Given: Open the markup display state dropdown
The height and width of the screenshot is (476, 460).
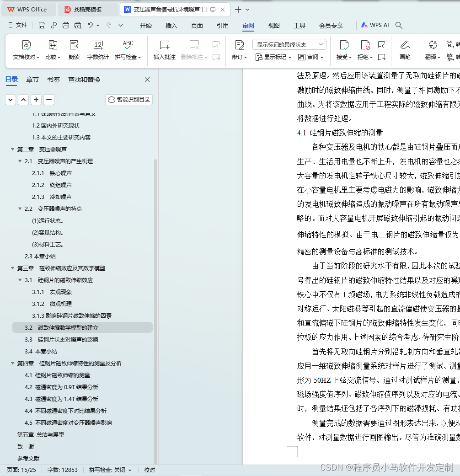Looking at the screenshot, I should 289,45.
